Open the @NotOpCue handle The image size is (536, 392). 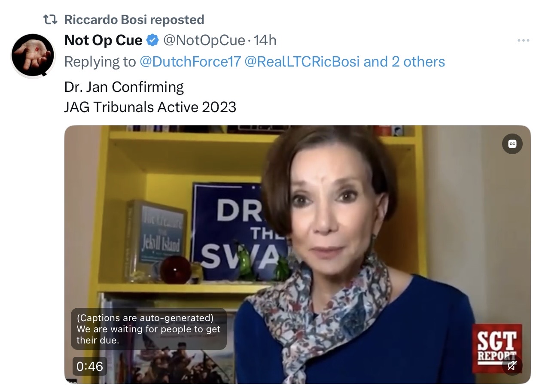point(204,40)
